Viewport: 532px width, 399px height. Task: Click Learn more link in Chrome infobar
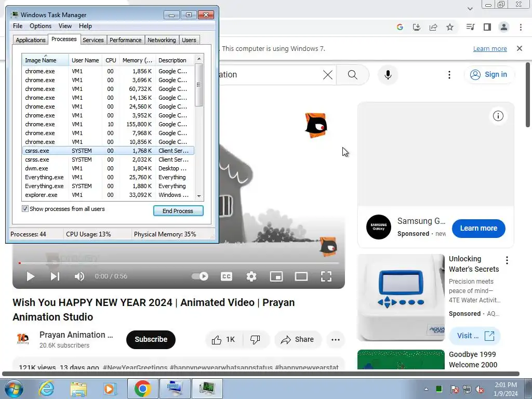pos(490,49)
